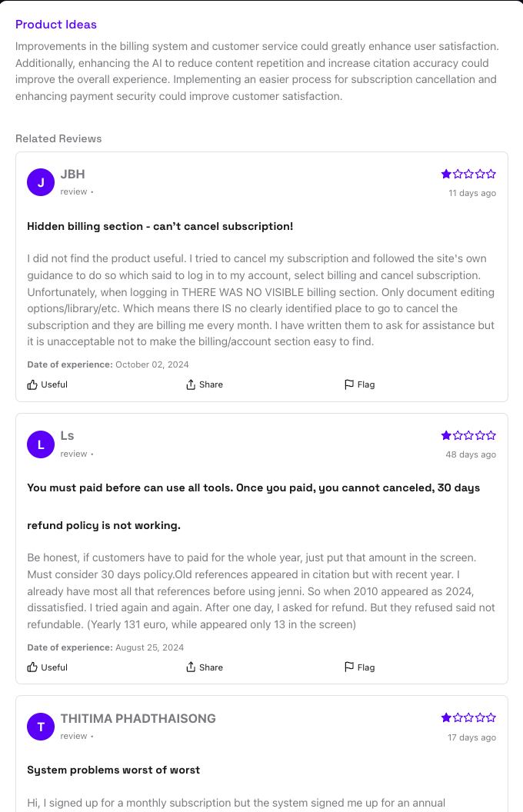Click JBH's purple avatar circle
523x812 pixels.
tap(40, 182)
